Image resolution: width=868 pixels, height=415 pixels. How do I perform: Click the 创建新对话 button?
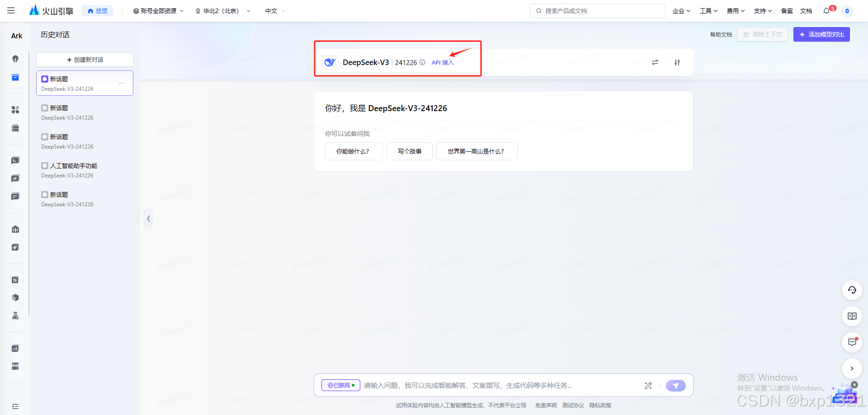(85, 60)
